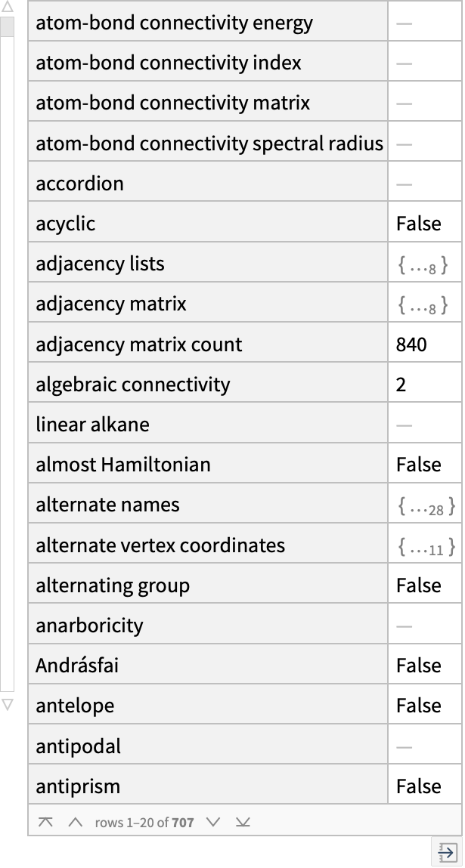This screenshot has height=868, width=465.
Task: Jump to first rows with top arrow icon
Action: (x=45, y=822)
